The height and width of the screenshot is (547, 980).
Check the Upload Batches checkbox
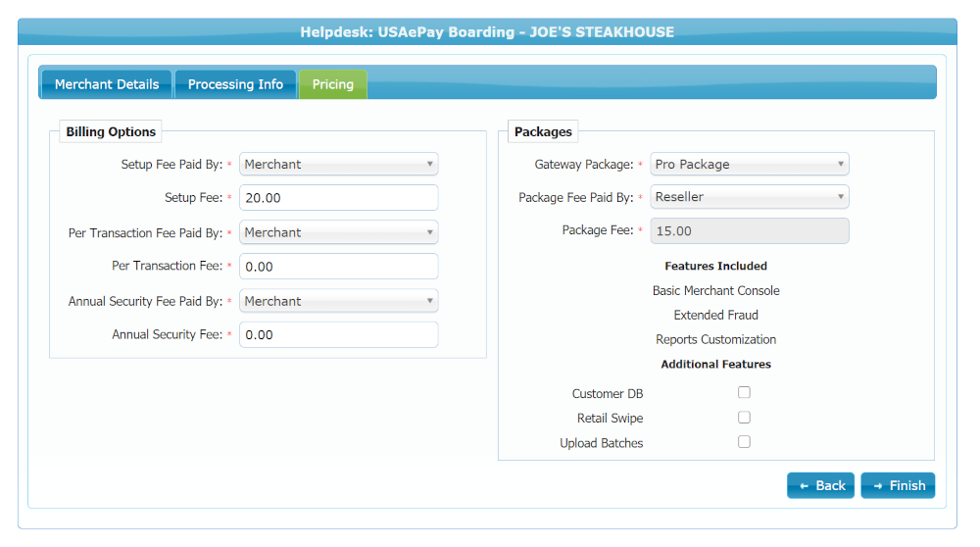click(744, 442)
